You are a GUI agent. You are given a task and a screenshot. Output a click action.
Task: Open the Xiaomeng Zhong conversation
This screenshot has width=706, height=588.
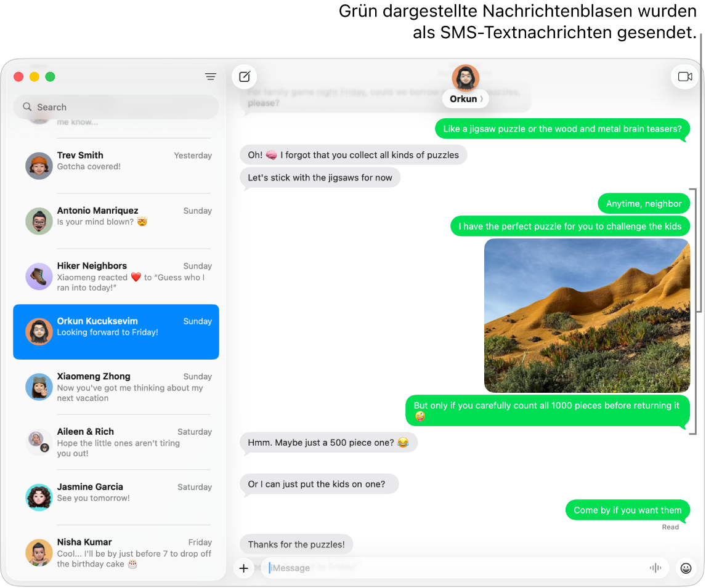click(116, 387)
